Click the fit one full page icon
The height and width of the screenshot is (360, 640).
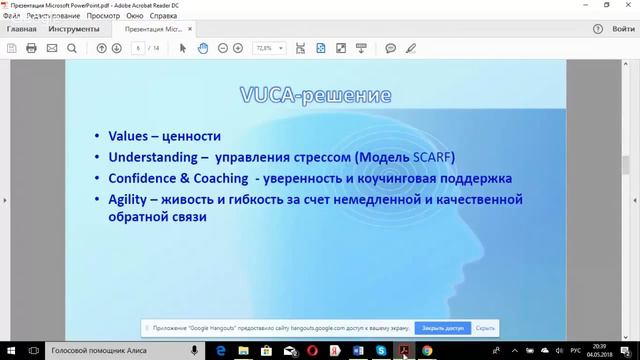(321, 48)
